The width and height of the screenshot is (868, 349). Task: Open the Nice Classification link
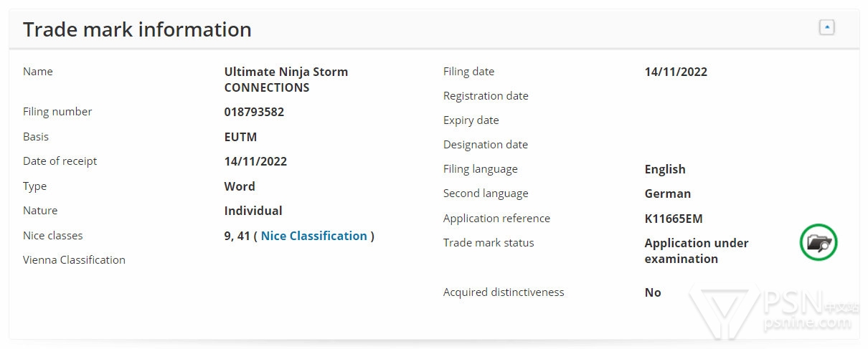[313, 236]
